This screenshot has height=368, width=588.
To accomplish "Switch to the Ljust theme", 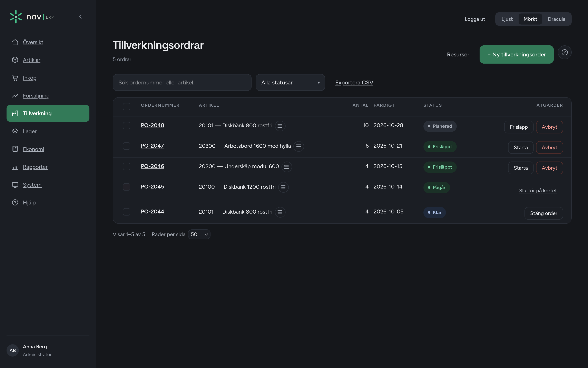I will (507, 19).
